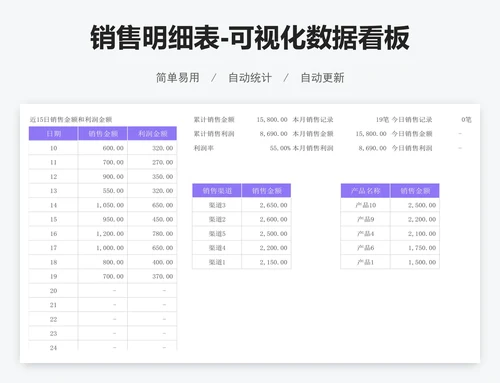Click the product cell 产品9
Viewport: 500px width, 383px height.
pyautogui.click(x=366, y=219)
